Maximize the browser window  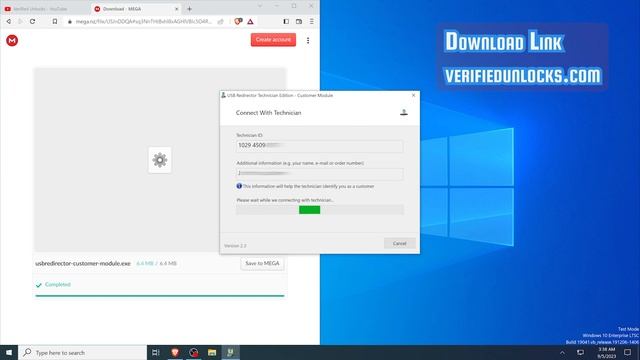294,6
